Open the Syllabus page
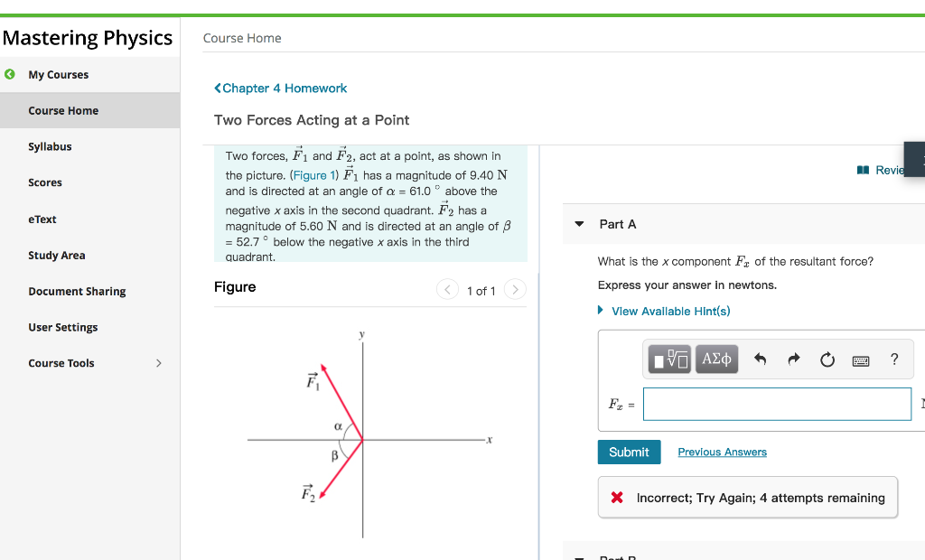 pyautogui.click(x=50, y=146)
